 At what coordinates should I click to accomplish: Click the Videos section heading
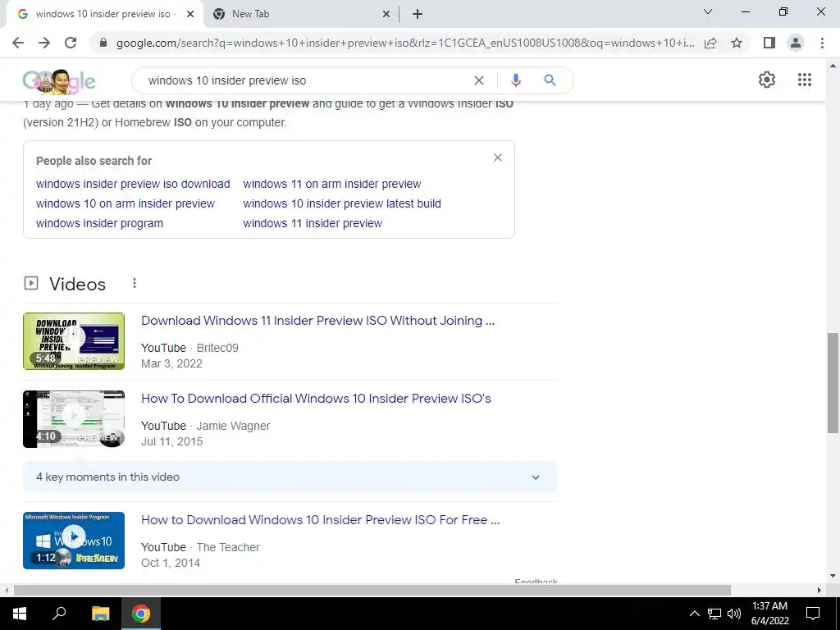(x=78, y=284)
